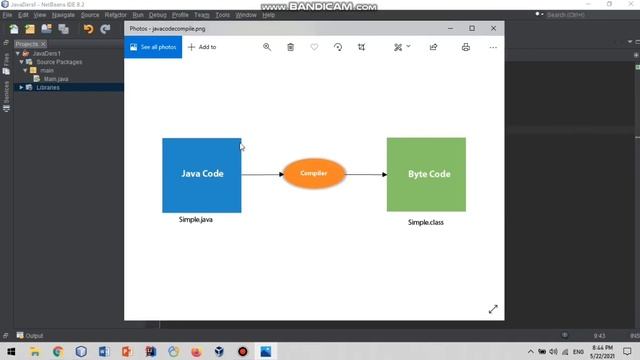Open the Photos more options ellipsis

pos(493,47)
